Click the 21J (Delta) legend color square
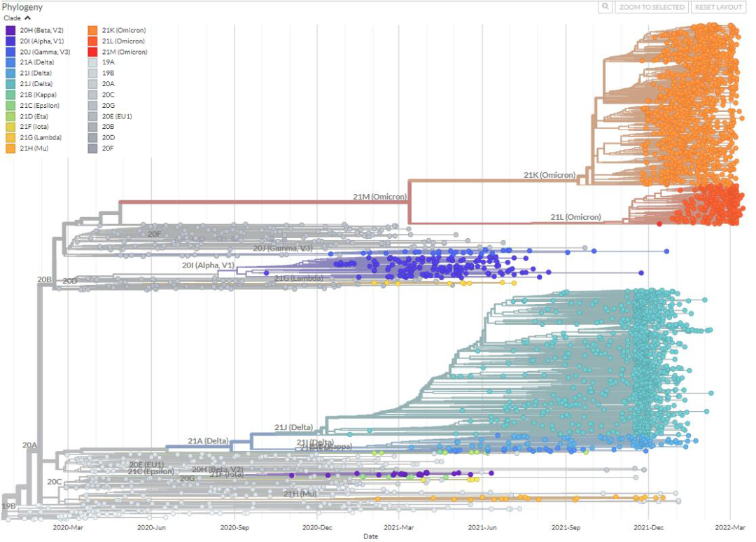 coord(10,84)
